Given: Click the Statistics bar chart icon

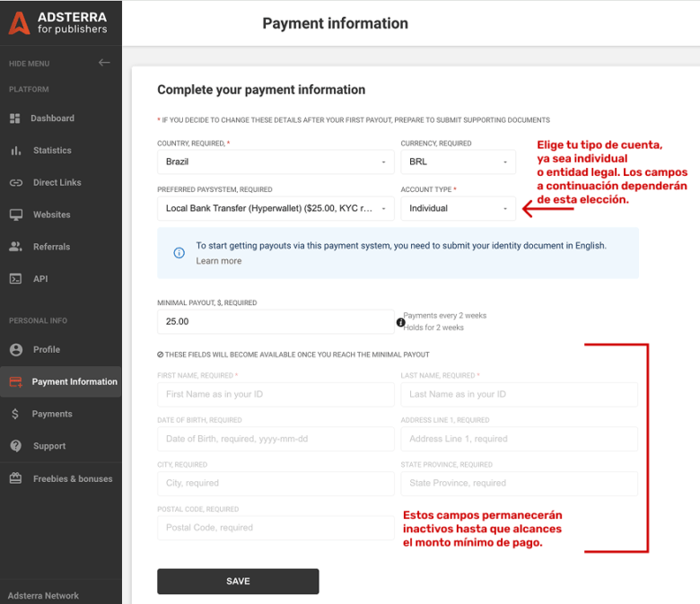Looking at the screenshot, I should (x=15, y=151).
